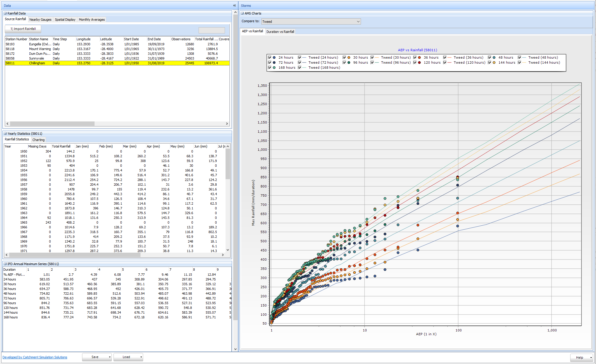Click the 120 hours red legend marker
Viewport: 596px width, 364px height.
point(419,62)
